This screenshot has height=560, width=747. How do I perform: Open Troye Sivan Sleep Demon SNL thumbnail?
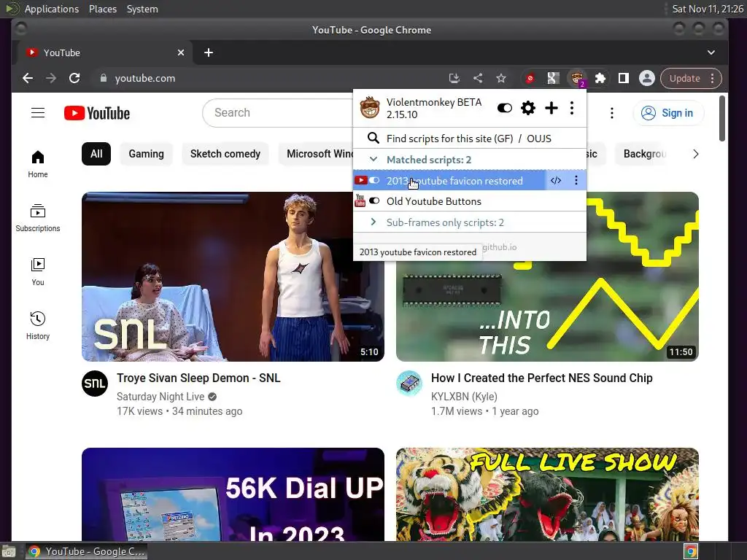click(x=233, y=276)
